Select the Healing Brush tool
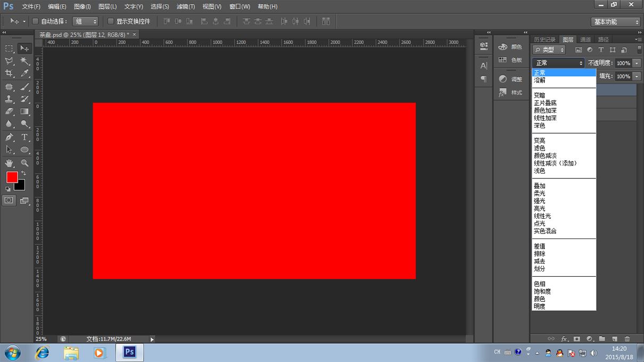 pos(9,87)
